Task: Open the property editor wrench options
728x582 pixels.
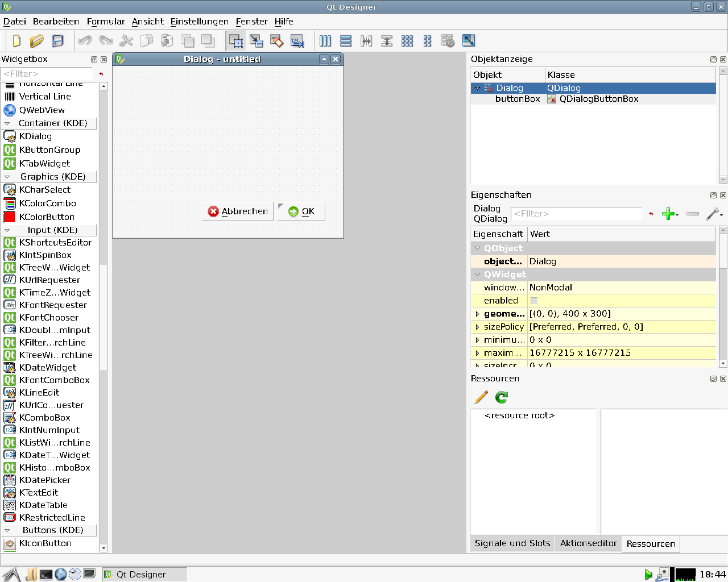Action: click(714, 214)
